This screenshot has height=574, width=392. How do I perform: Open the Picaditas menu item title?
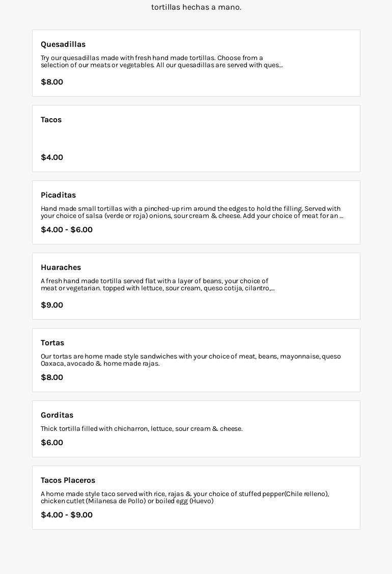[x=58, y=195]
